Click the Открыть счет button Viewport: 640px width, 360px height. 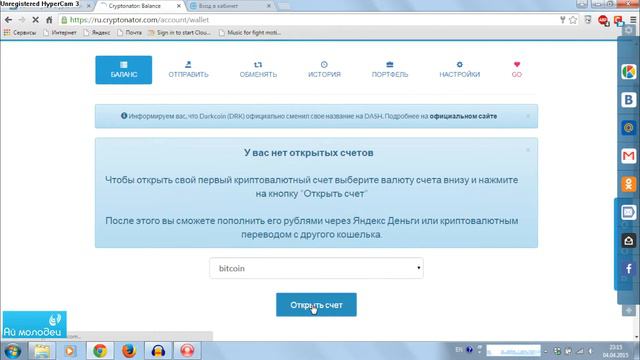click(316, 304)
